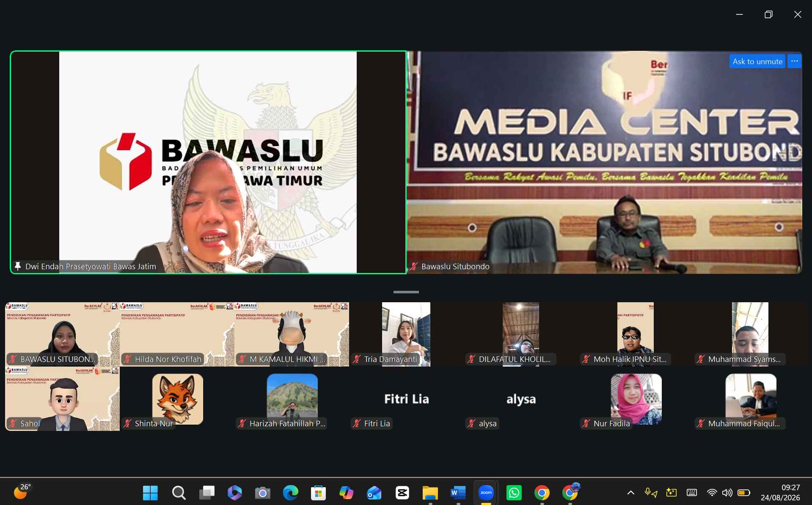The height and width of the screenshot is (505, 812).
Task: Open WhatsApp from taskbar
Action: 514,493
